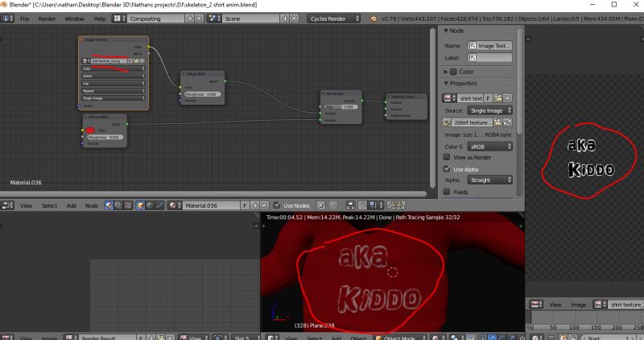Open node editor View menu
Image resolution: width=644 pixels, height=340 pixels.
tap(26, 205)
